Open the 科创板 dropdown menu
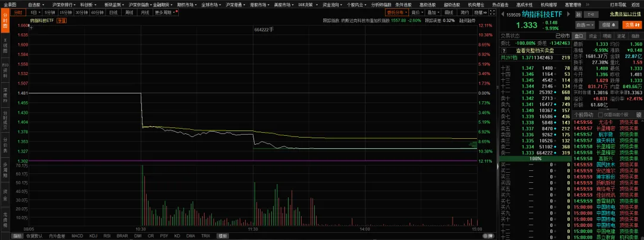The width and height of the screenshot is (644, 240). coord(88,5)
